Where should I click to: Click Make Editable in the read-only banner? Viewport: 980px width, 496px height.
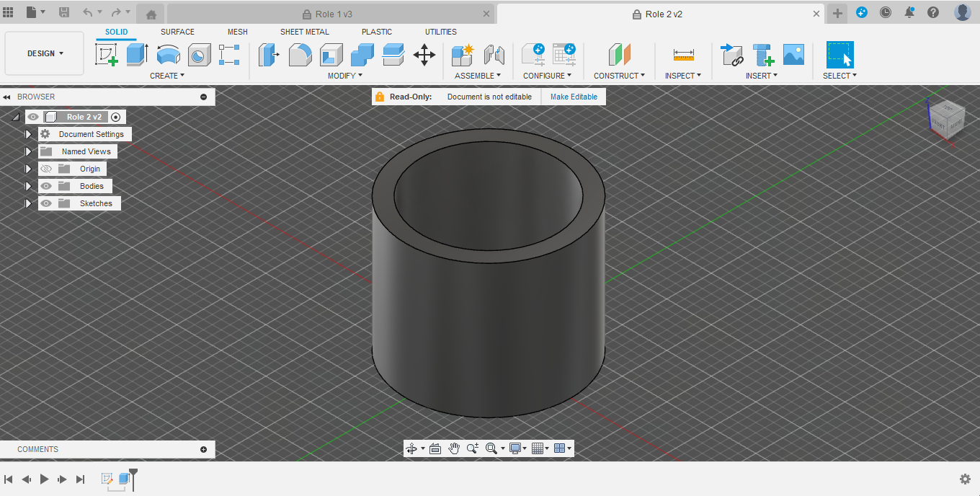click(573, 96)
